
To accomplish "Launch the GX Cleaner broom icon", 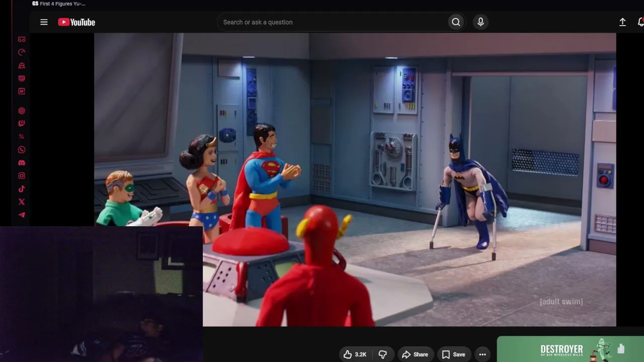I will click(x=22, y=65).
